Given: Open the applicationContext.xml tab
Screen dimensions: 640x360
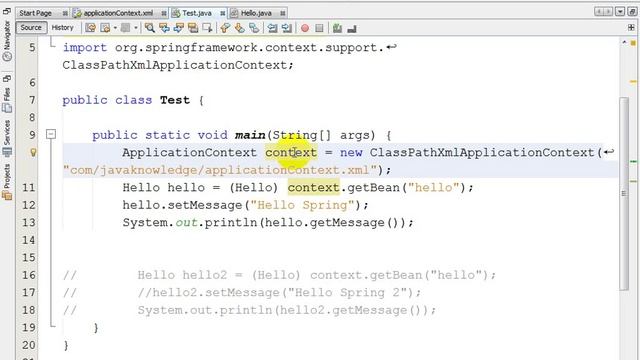Looking at the screenshot, I should click(x=118, y=13).
